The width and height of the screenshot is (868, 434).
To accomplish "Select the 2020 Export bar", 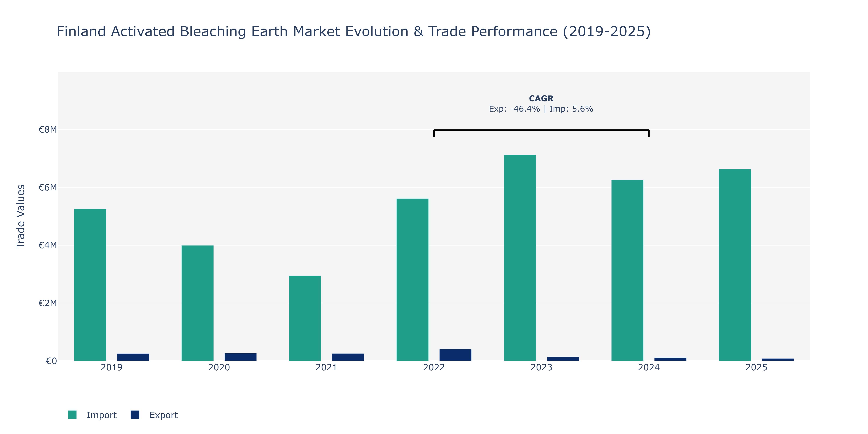I will click(x=241, y=357).
